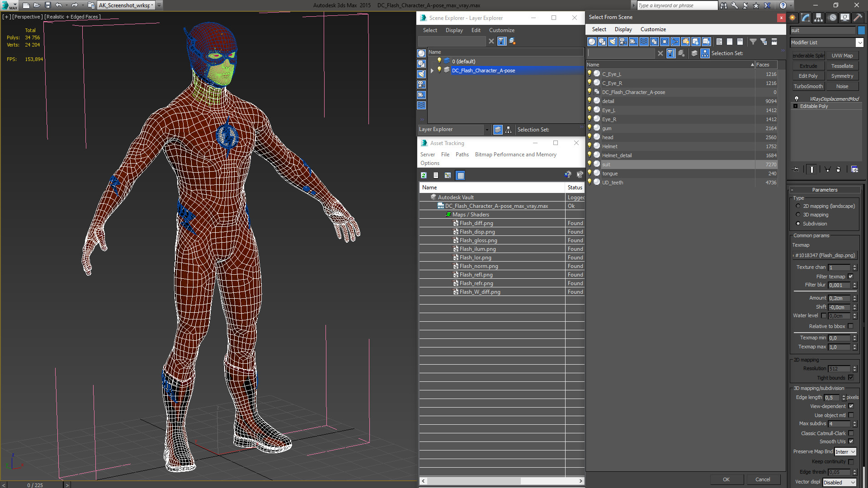This screenshot has width=868, height=488.
Task: Enable Relative to bbox checkbox
Action: (x=851, y=326)
